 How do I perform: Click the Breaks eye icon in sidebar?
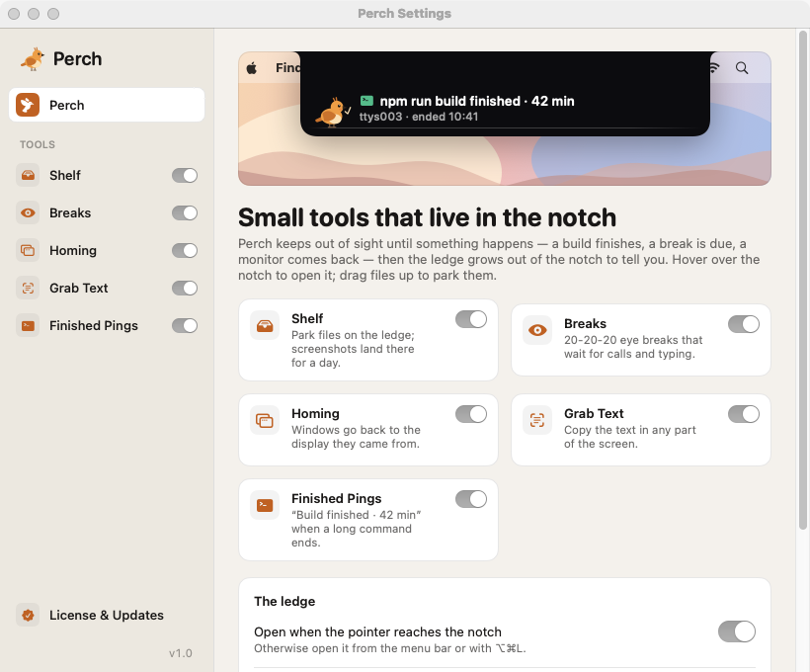pos(28,213)
